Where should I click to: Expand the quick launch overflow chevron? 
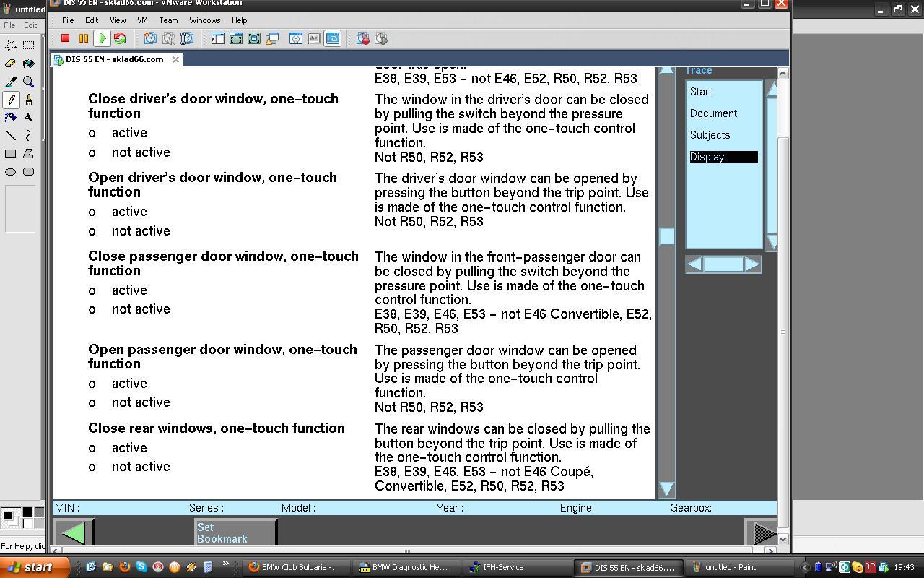point(225,564)
